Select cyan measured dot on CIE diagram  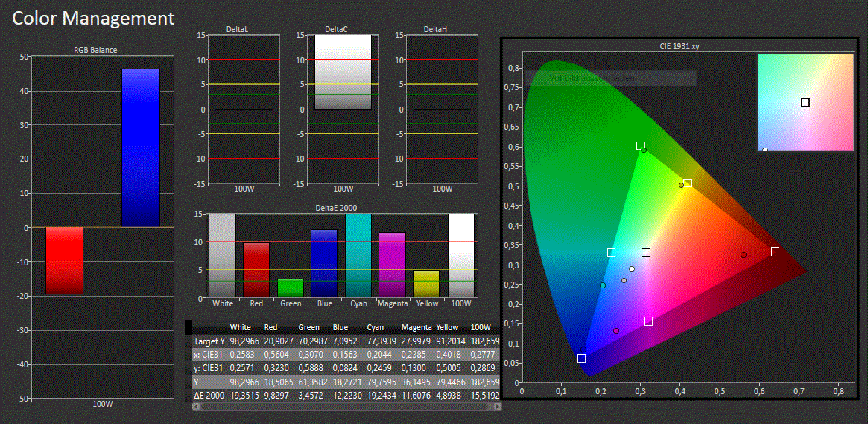click(x=603, y=285)
